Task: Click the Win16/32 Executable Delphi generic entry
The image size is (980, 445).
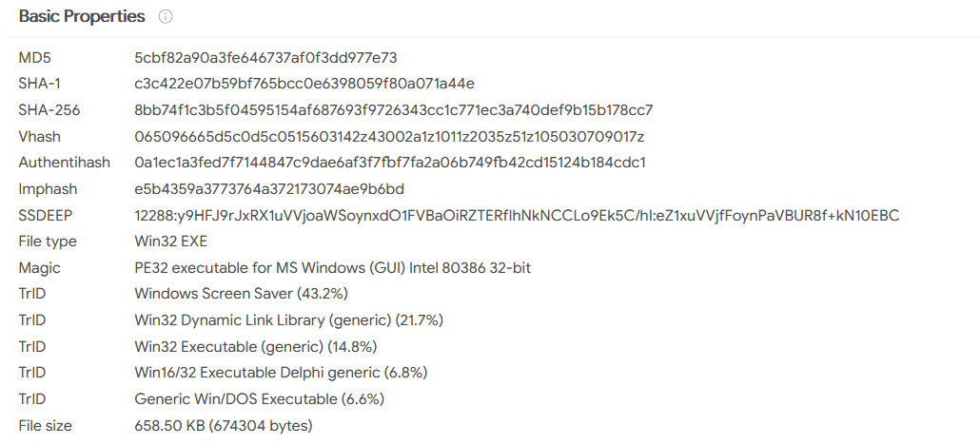Action: point(281,373)
